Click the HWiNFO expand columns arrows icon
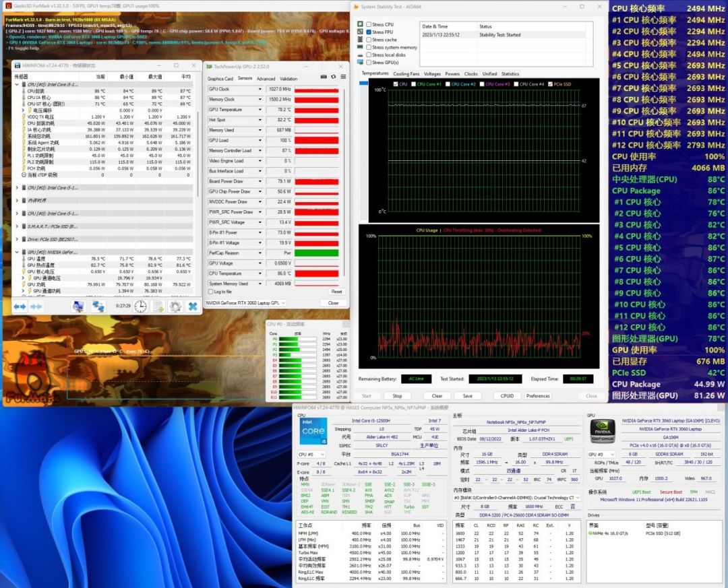This screenshot has height=588, width=728. pyautogui.click(x=19, y=306)
